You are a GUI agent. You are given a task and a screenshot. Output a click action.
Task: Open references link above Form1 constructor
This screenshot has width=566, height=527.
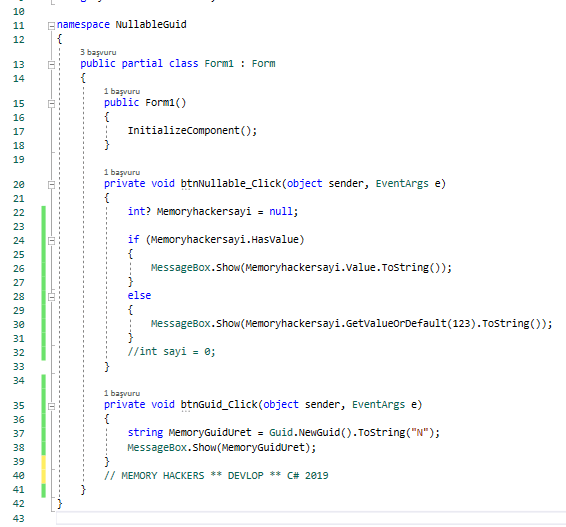(122, 91)
